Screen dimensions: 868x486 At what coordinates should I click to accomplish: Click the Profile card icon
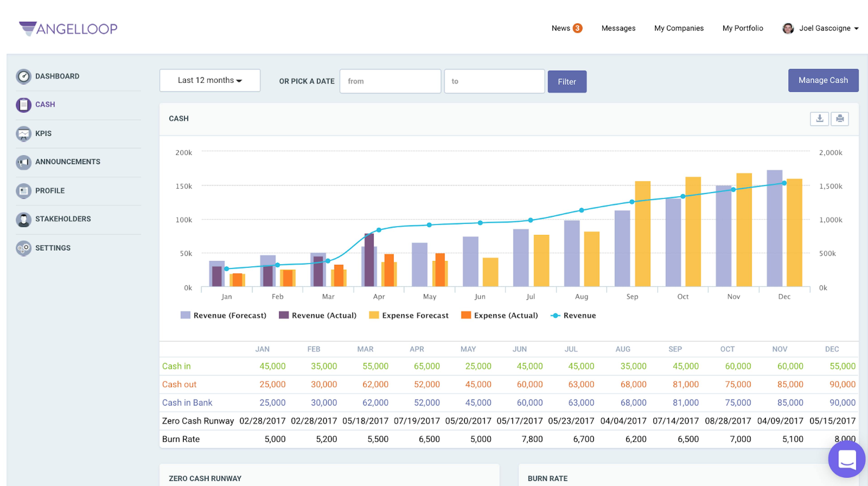pos(23,191)
